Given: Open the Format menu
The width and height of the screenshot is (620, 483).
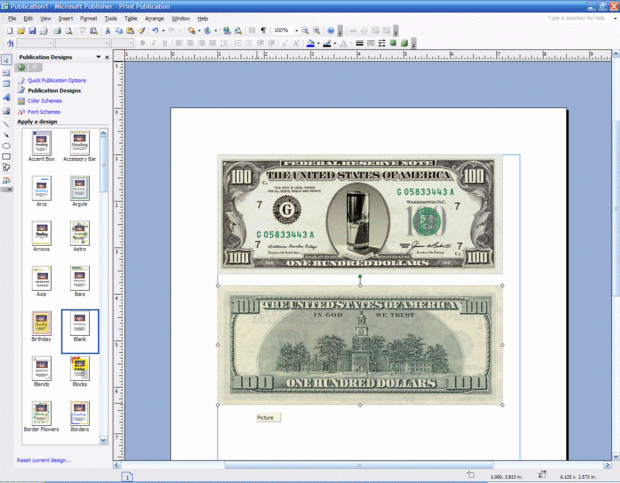Looking at the screenshot, I should [89, 18].
